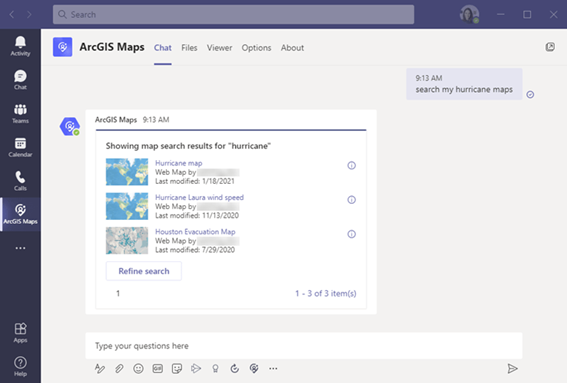Image resolution: width=567 pixels, height=383 pixels.
Task: Click 'Last modified: 11/13/2020' text
Action: click(x=197, y=216)
